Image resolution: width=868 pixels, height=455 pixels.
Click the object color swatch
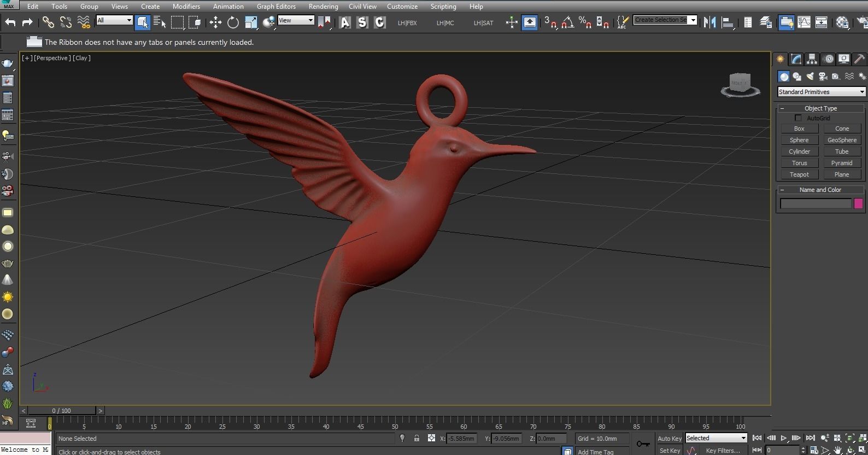(858, 203)
